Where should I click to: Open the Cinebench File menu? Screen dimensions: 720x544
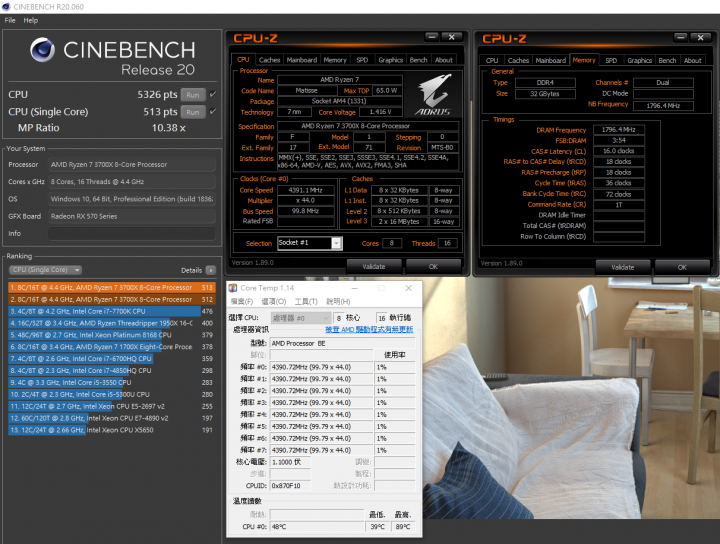pos(10,20)
